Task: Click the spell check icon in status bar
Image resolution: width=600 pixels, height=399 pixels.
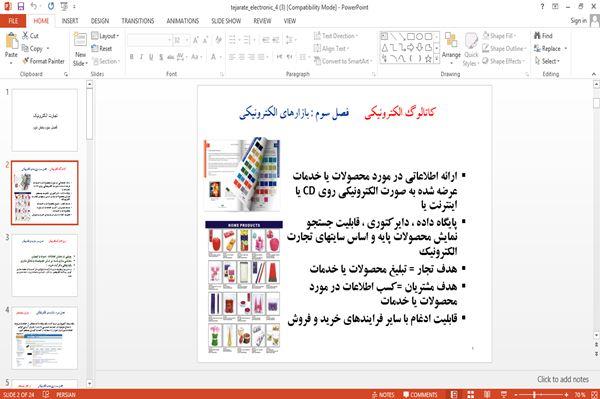Action: tap(46, 394)
